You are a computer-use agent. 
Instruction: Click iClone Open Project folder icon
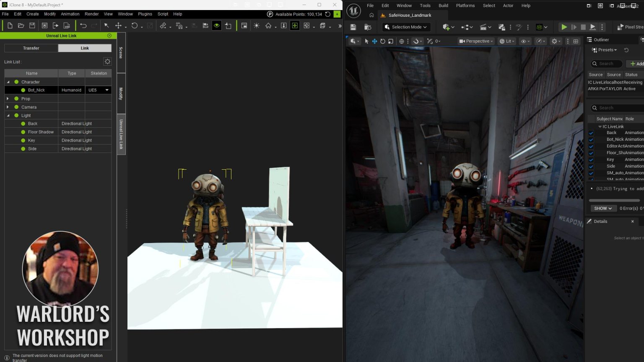[x=21, y=26]
